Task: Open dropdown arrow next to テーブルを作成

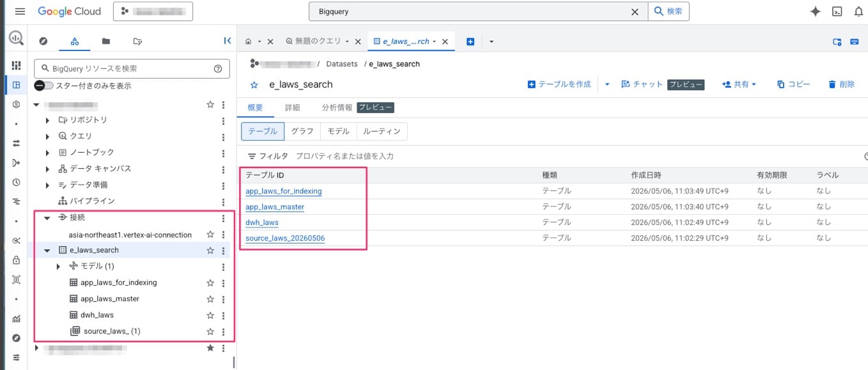Action: click(x=607, y=84)
